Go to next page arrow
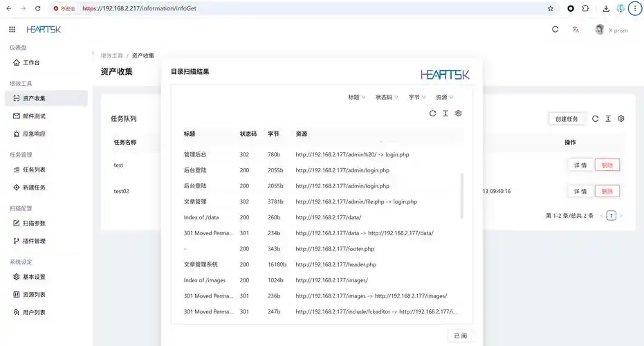 coord(620,215)
